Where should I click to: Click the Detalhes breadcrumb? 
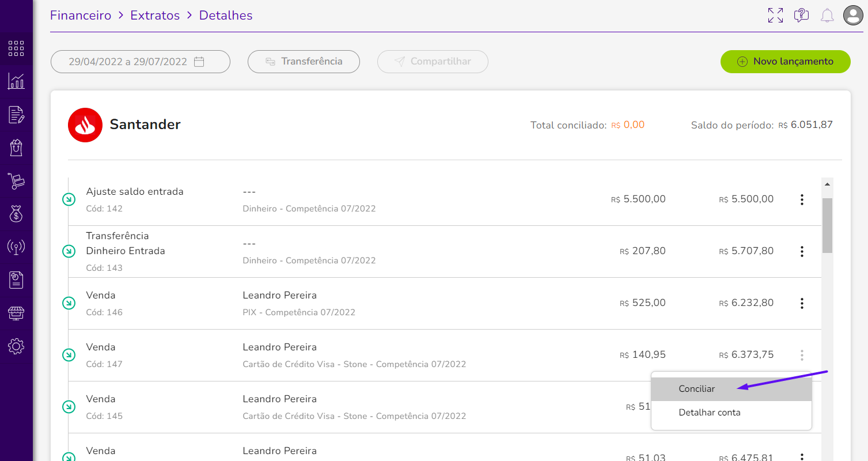pos(226,16)
